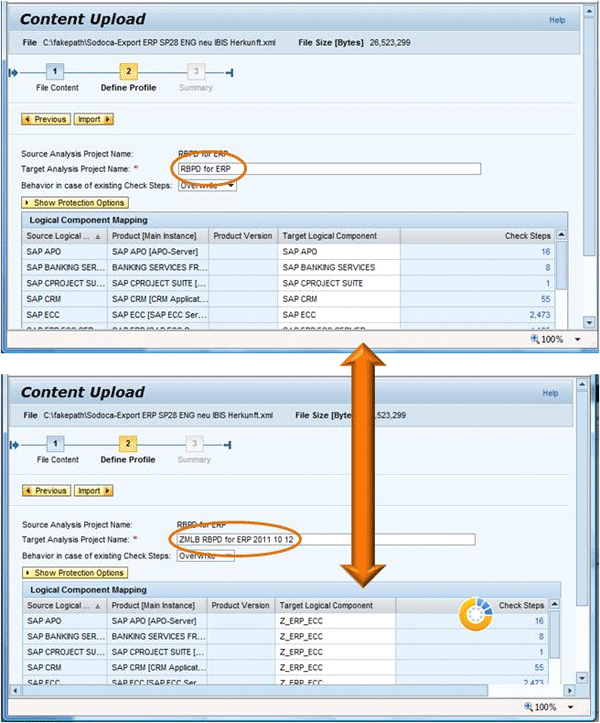Expand Show Protection Options in lower panel
Image resolution: width=600 pixels, height=723 pixels.
(76, 573)
